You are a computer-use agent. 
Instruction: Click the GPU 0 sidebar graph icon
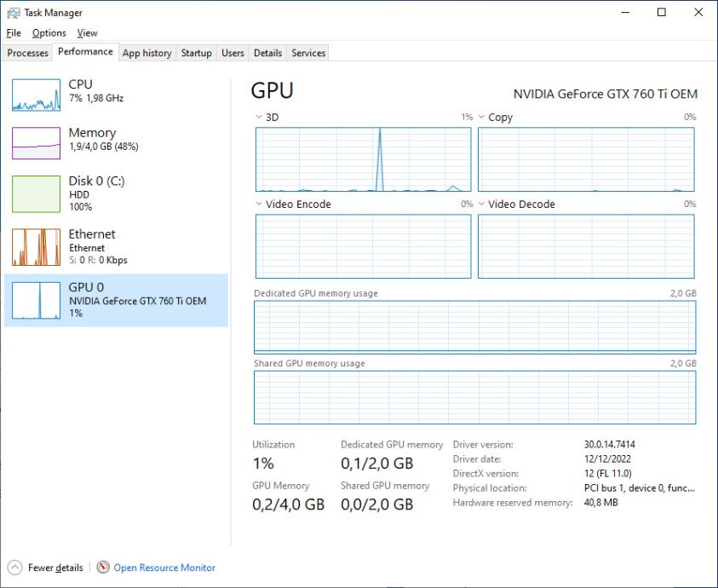[36, 301]
